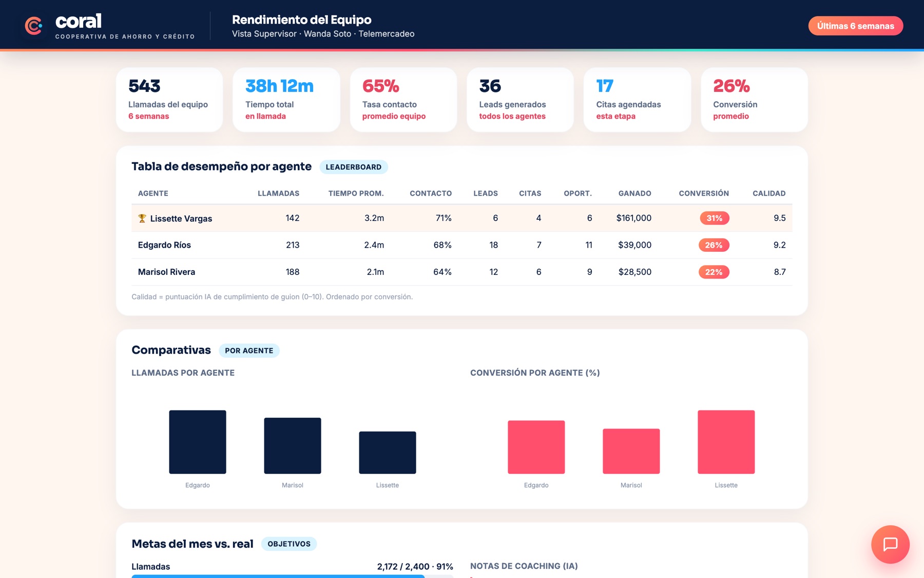Click the $161,000 won amount

pos(634,218)
